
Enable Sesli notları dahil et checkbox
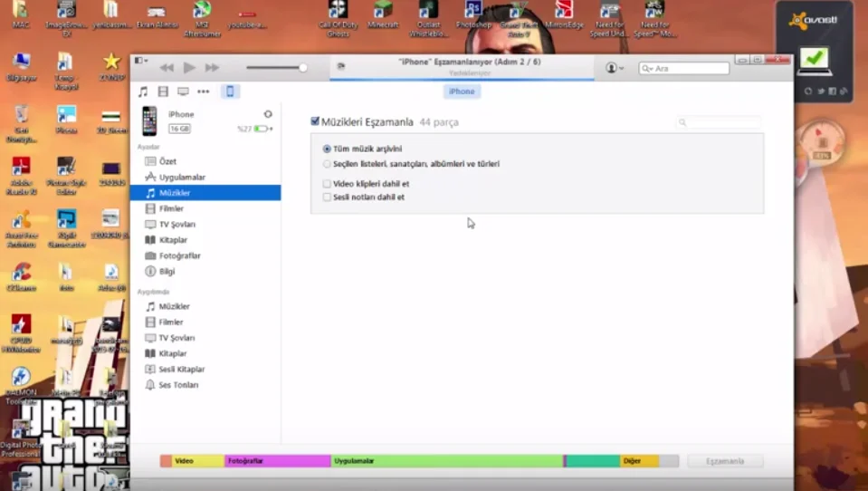[327, 197]
